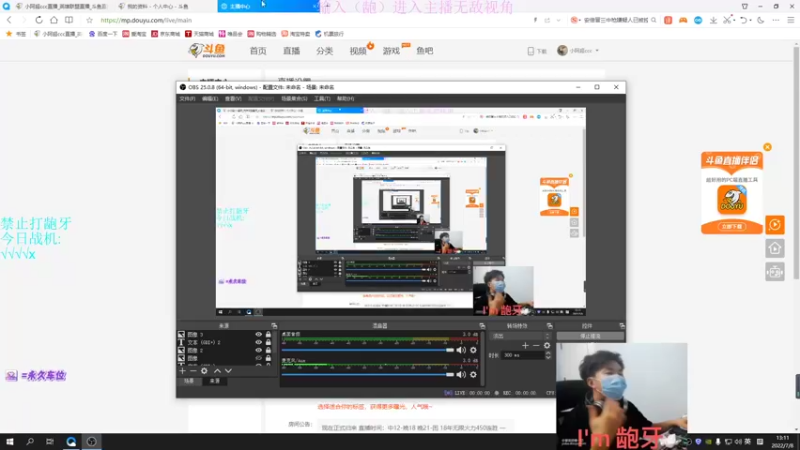This screenshot has width=800, height=450.
Task: Add a scene transition with plus icon
Action: pyautogui.click(x=525, y=345)
